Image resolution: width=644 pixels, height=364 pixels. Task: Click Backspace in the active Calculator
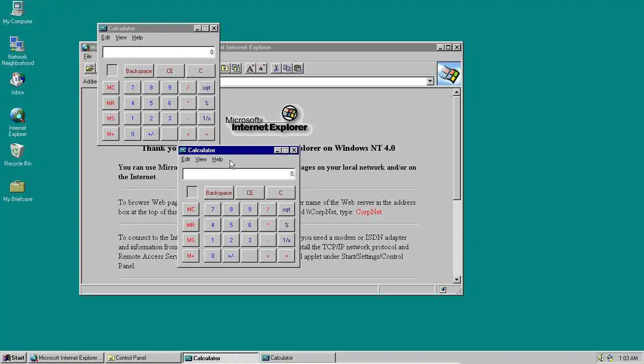[x=219, y=193]
